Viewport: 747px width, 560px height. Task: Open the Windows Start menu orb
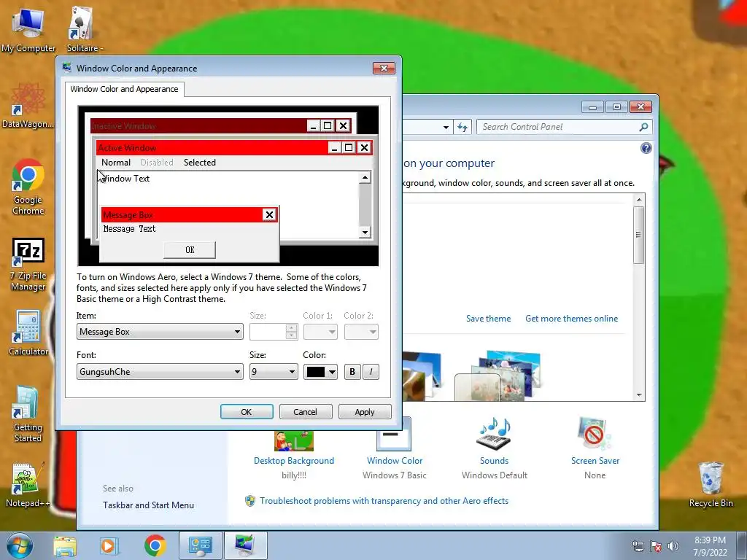[19, 545]
